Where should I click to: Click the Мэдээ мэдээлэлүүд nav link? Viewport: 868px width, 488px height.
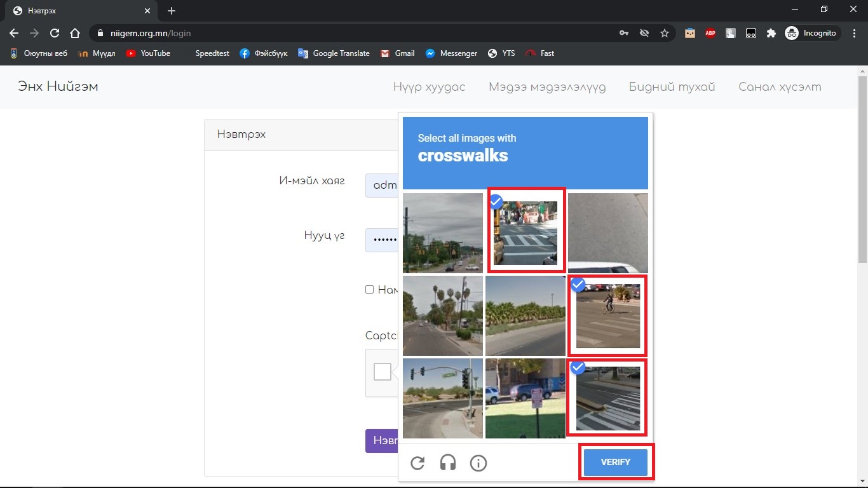pyautogui.click(x=547, y=87)
